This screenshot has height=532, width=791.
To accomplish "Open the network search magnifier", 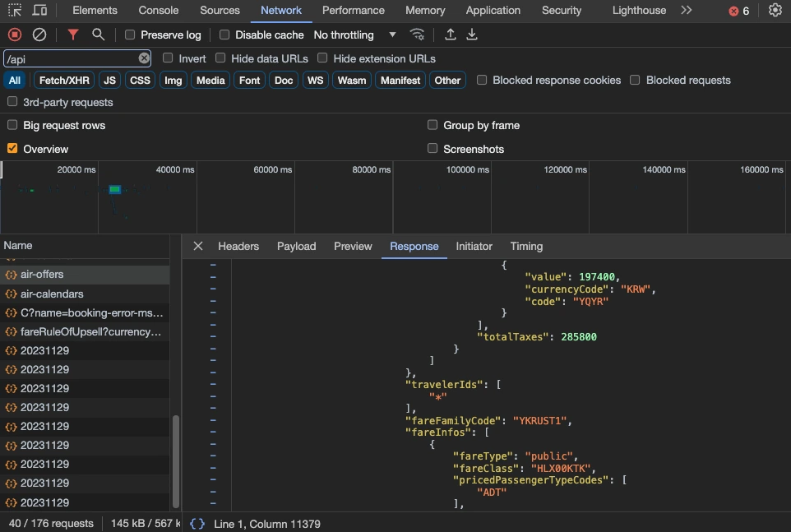I will (98, 35).
